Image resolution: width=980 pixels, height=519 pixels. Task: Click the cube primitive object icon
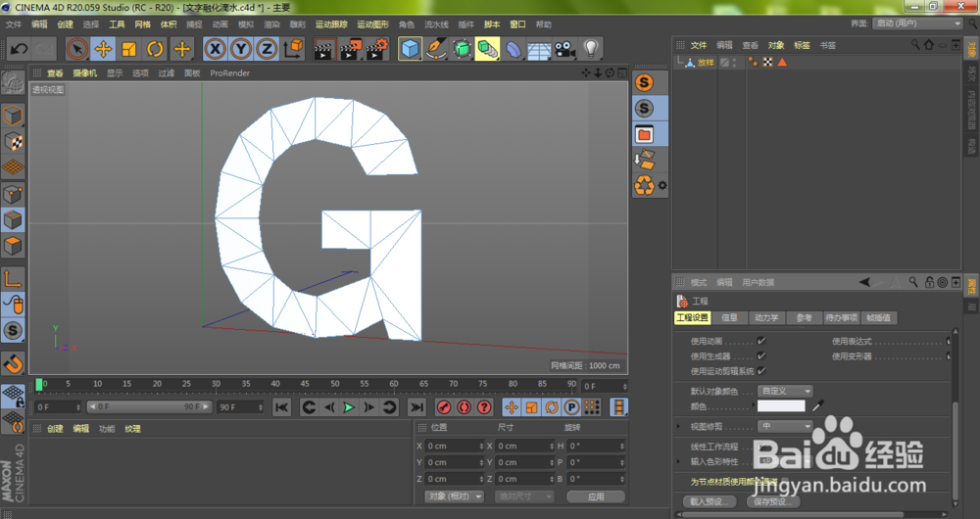pos(410,48)
